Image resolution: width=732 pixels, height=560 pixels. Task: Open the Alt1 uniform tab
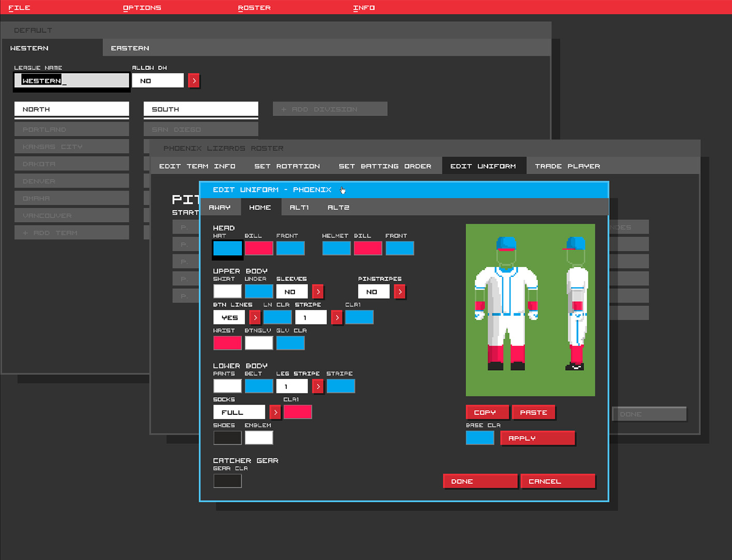(299, 207)
